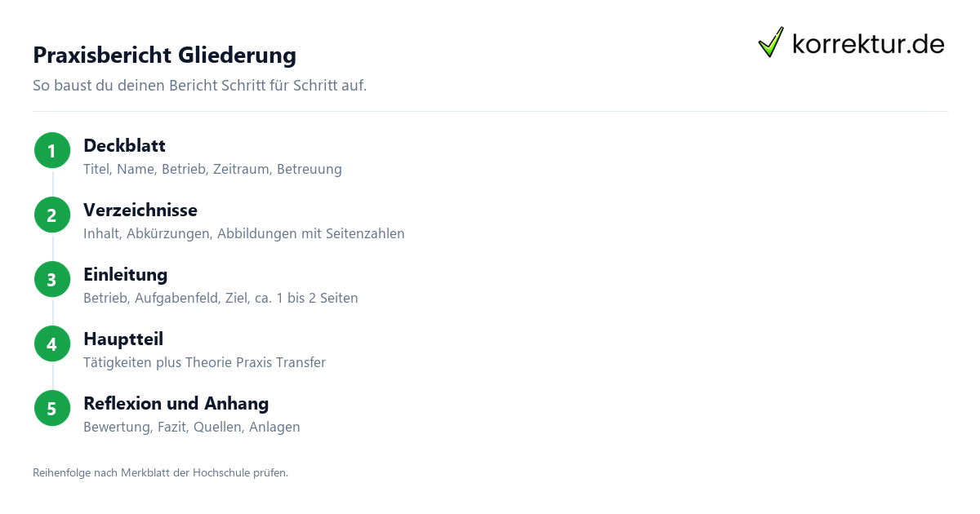The height and width of the screenshot is (514, 980).
Task: Click the Bewertung, Fazit, Quellen, Anlagen text
Action: [x=192, y=428]
